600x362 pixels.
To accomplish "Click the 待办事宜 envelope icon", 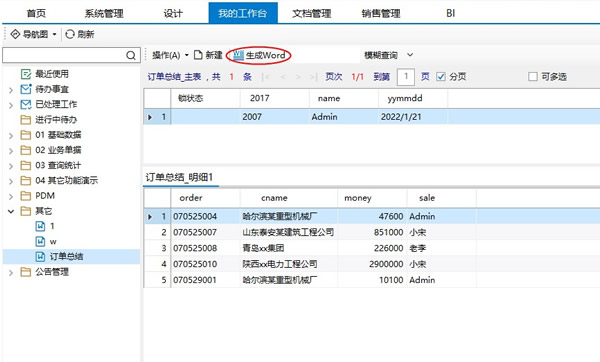I will [26, 89].
